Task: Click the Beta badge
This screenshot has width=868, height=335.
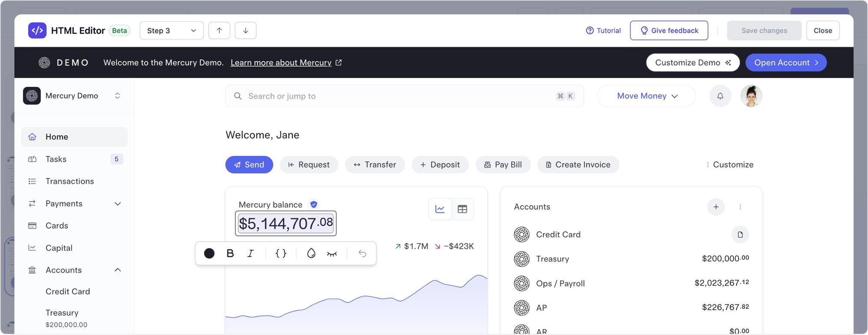Action: [119, 30]
